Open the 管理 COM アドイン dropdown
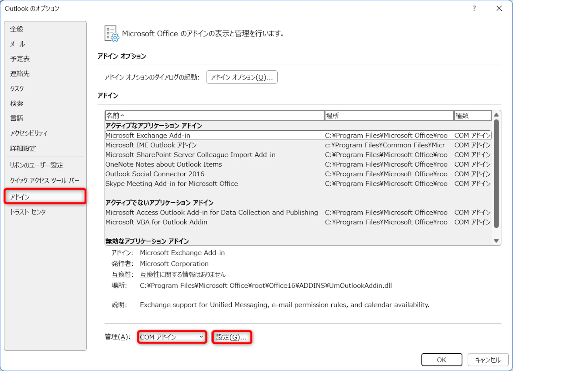The image size is (588, 371). tap(172, 337)
